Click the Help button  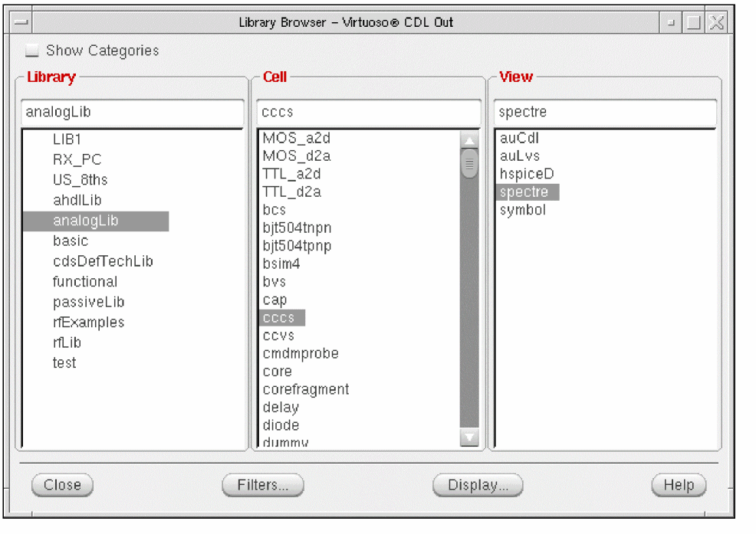point(679,485)
